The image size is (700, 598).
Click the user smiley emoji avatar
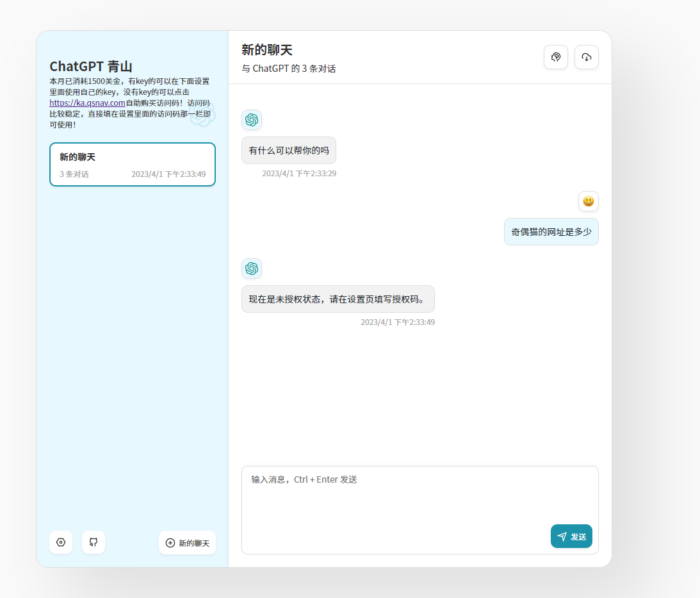tap(589, 201)
